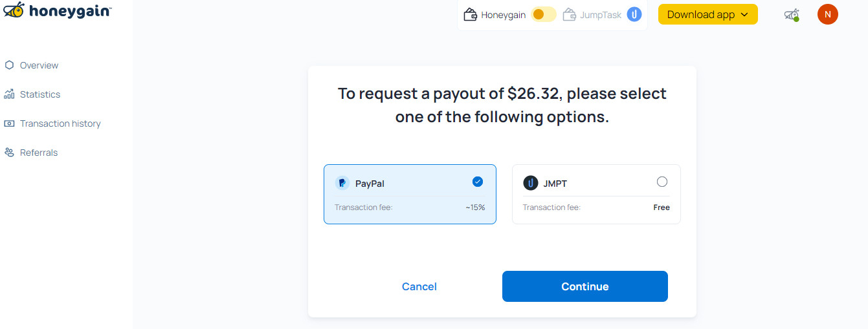
Task: Click the Overview hexagon icon
Action: pyautogui.click(x=9, y=65)
